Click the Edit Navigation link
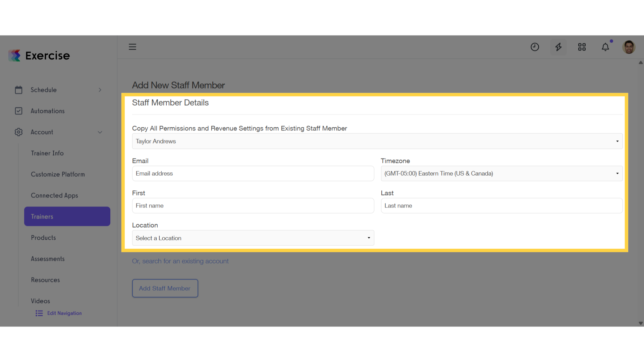The height and width of the screenshot is (362, 644). [x=64, y=313]
